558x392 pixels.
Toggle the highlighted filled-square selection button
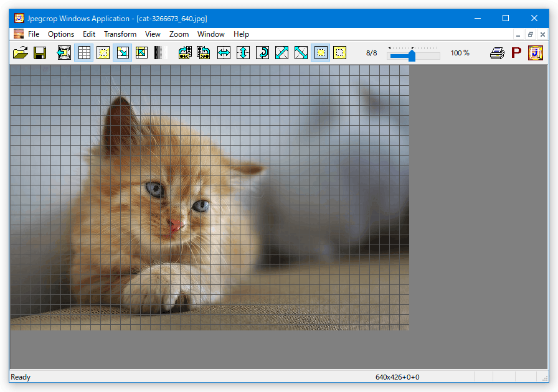pyautogui.click(x=320, y=53)
